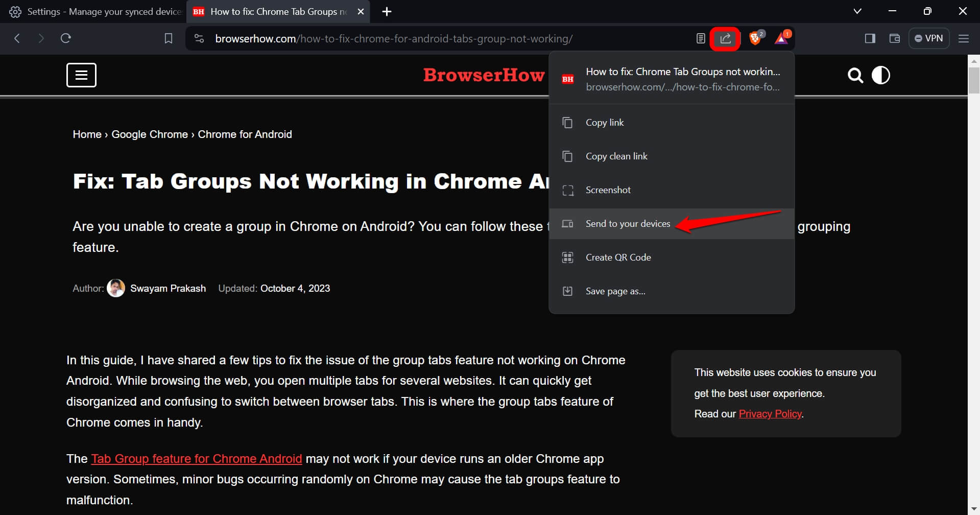Open site information icon in address bar
980x515 pixels.
(x=199, y=38)
